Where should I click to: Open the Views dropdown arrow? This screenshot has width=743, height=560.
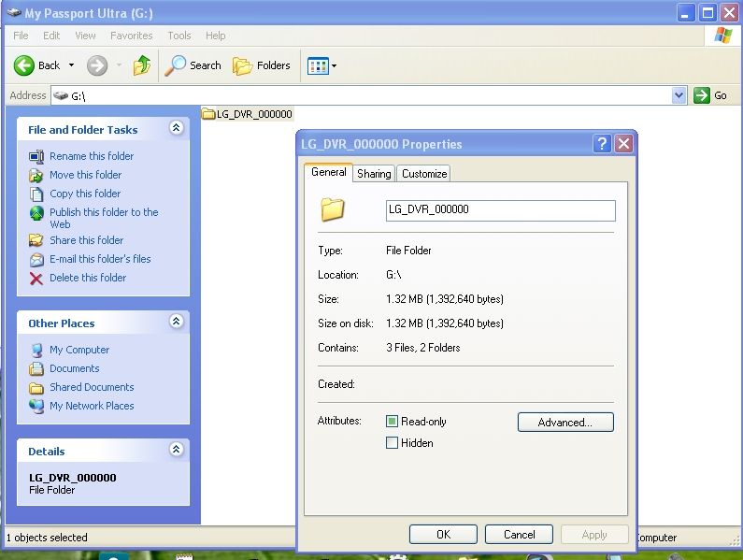[334, 66]
